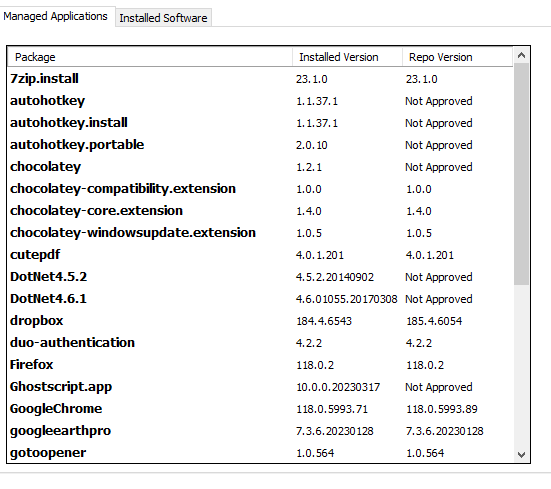The image size is (551, 489).
Task: Sort by the Package column header
Action: (150, 57)
